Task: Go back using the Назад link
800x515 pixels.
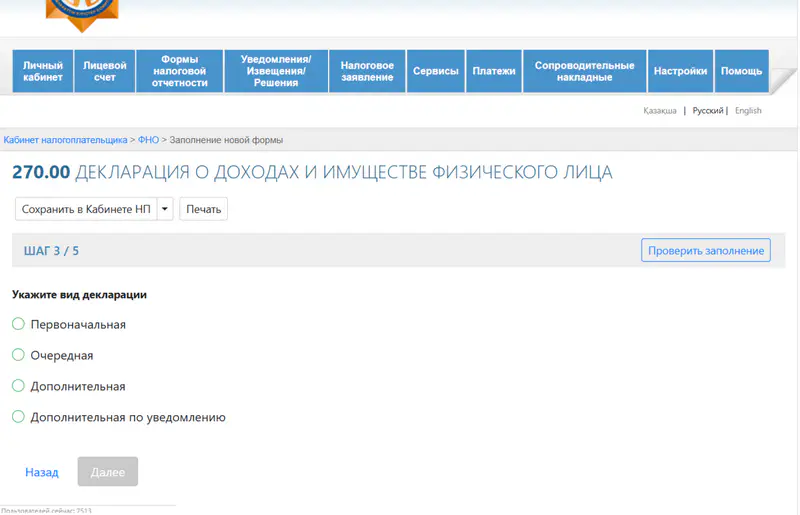Action: pyautogui.click(x=42, y=472)
